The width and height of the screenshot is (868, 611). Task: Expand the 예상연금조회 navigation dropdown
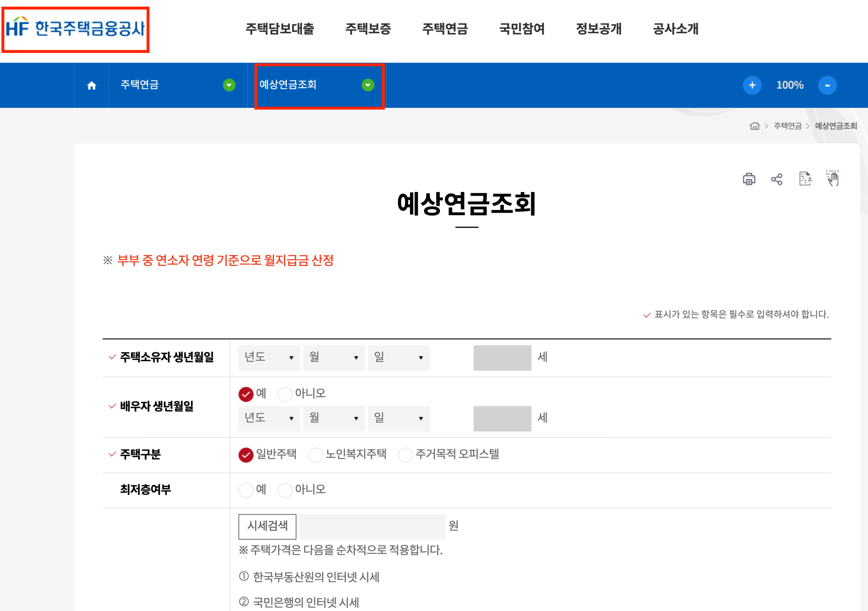[367, 85]
